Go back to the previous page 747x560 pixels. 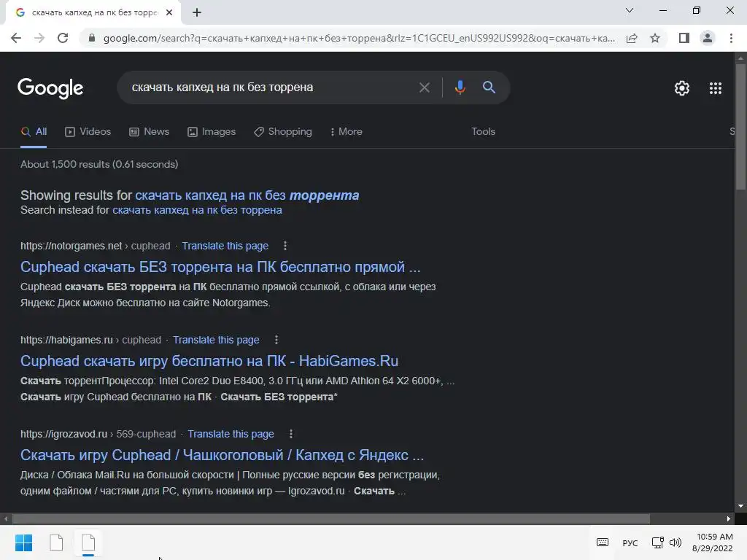coord(16,38)
